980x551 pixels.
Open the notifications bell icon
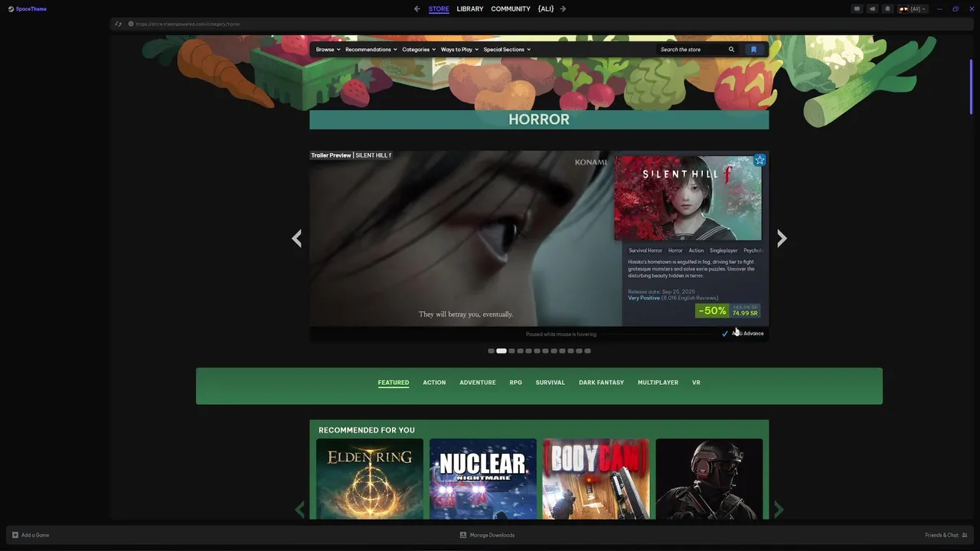[x=887, y=9]
